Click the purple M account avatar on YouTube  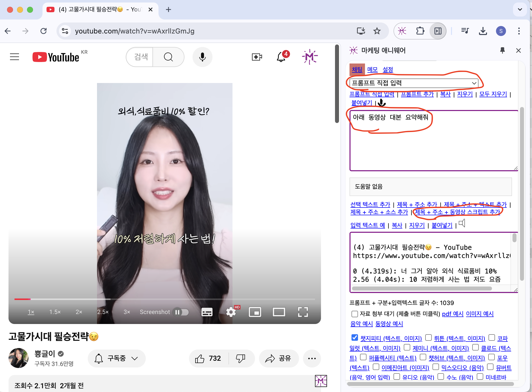tap(310, 57)
